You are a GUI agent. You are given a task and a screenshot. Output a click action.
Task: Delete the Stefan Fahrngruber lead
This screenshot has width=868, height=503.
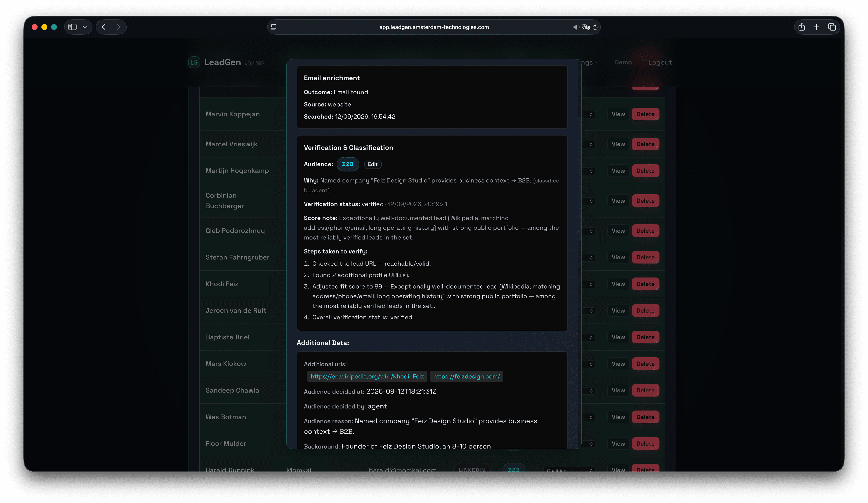pos(646,257)
